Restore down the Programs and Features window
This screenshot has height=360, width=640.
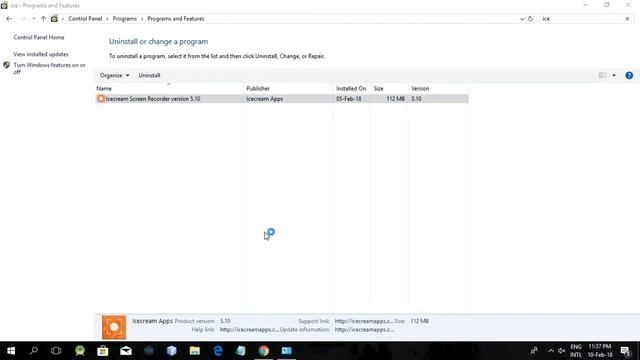pos(607,5)
